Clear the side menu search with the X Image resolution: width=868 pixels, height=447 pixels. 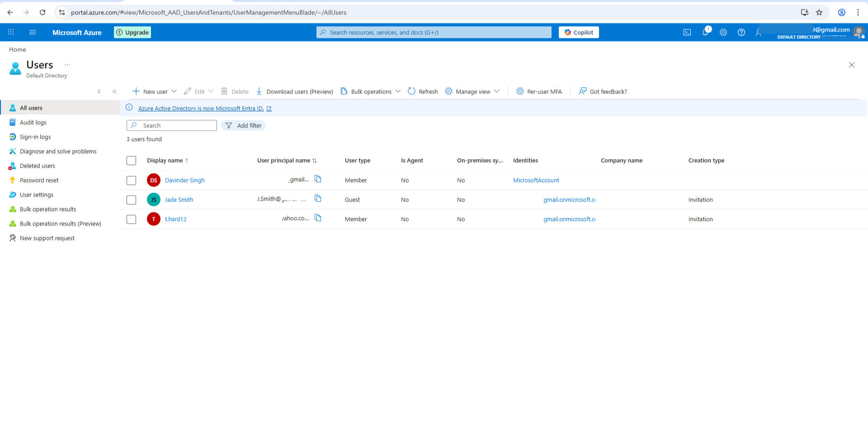click(99, 91)
